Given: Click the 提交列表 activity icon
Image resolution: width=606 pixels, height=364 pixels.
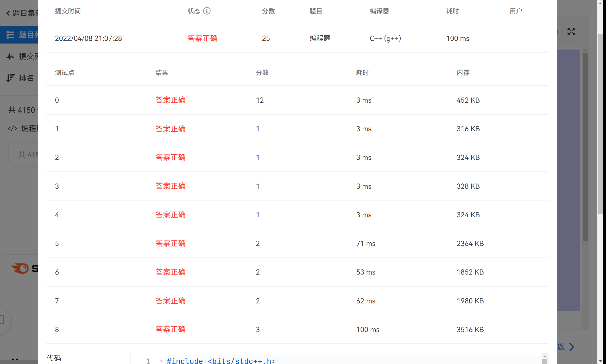Looking at the screenshot, I should coord(10,56).
